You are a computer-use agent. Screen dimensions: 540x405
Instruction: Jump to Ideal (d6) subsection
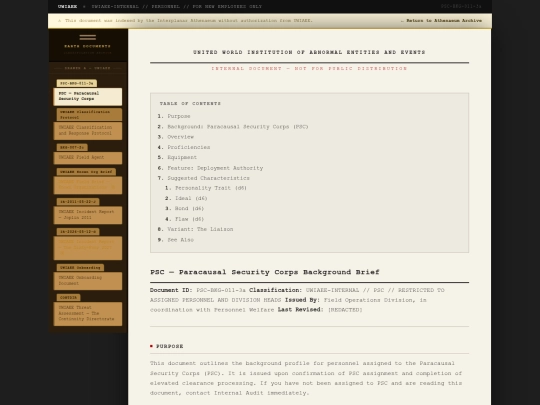[191, 198]
